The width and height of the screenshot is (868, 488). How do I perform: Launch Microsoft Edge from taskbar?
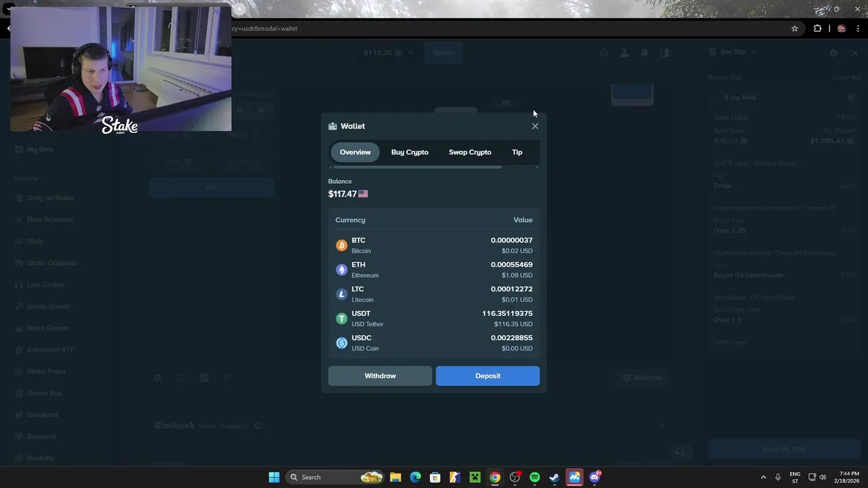click(x=415, y=477)
